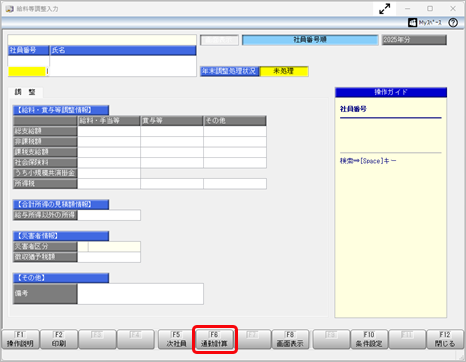Click 総支給額 cell under その他
This screenshot has height=362, width=466.
click(235, 131)
